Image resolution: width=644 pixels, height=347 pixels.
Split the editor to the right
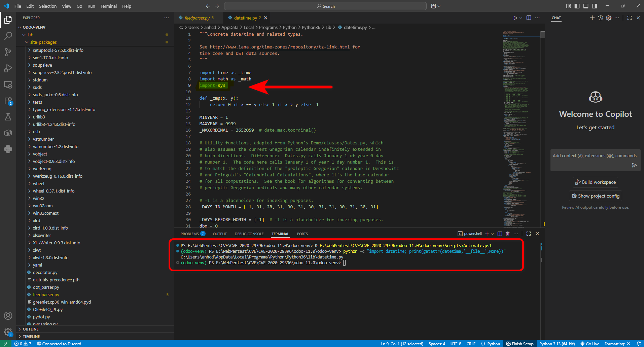point(529,18)
